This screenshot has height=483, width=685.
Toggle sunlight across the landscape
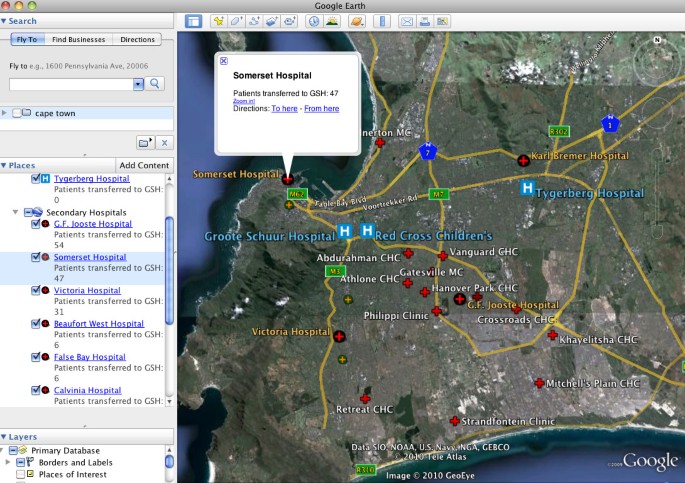click(332, 21)
